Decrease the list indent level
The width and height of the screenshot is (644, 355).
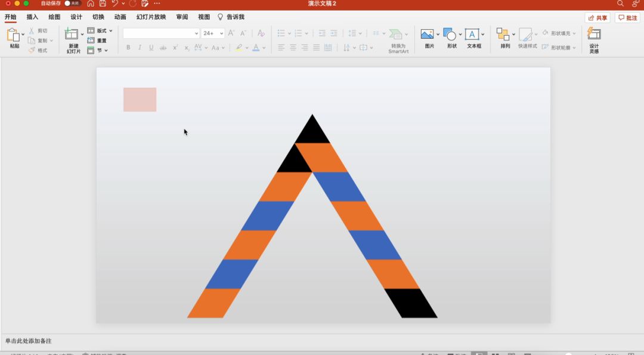(323, 33)
